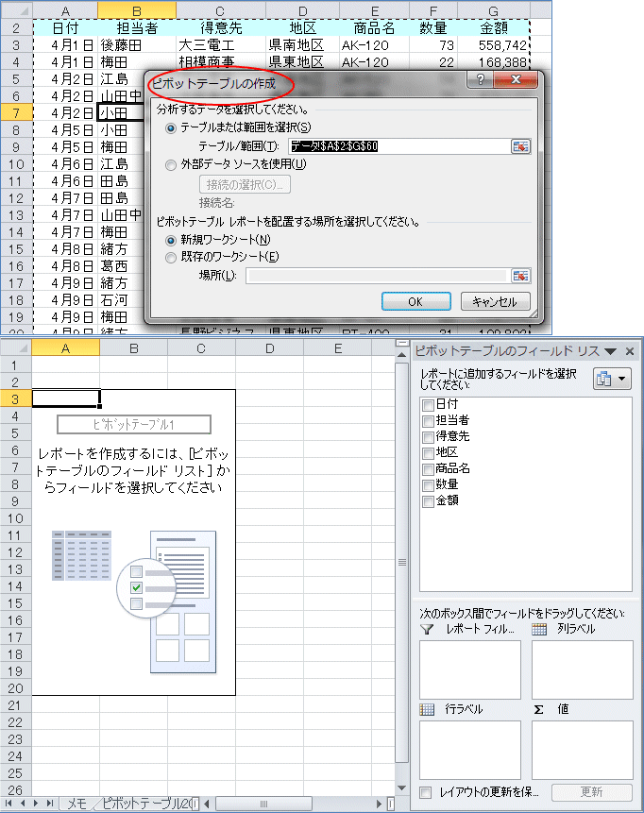Click cell 大三電工 in upper worksheet
Image resolution: width=644 pixels, height=813 pixels.
pyautogui.click(x=221, y=45)
